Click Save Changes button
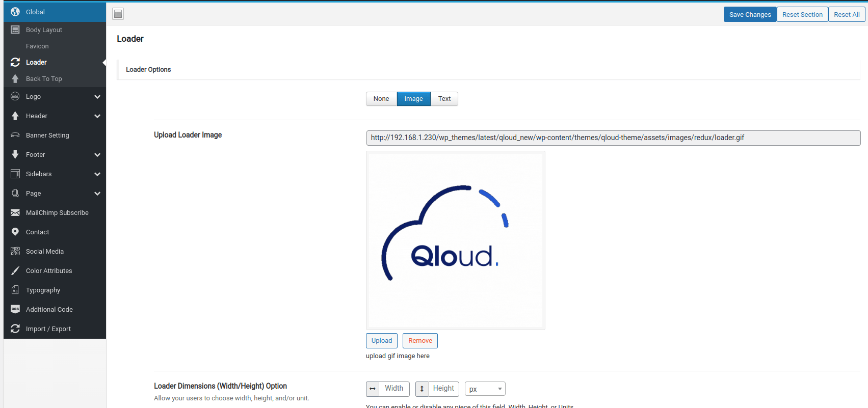Image resolution: width=868 pixels, height=408 pixels. pos(750,14)
